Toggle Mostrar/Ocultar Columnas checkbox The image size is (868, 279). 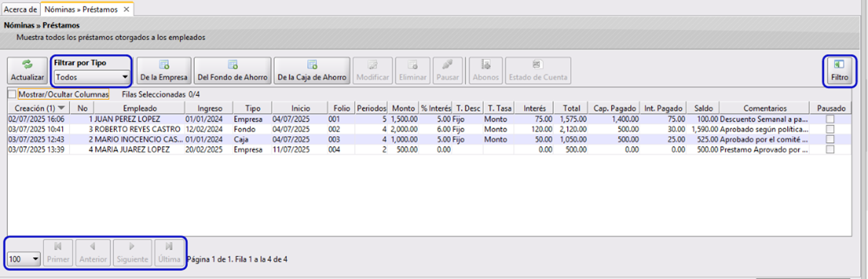pyautogui.click(x=12, y=95)
